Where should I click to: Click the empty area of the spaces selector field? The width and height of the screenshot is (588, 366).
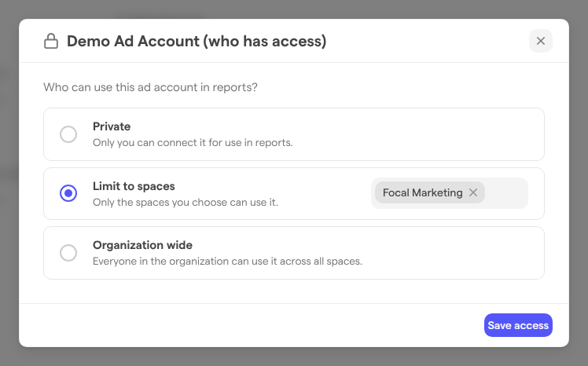point(506,193)
